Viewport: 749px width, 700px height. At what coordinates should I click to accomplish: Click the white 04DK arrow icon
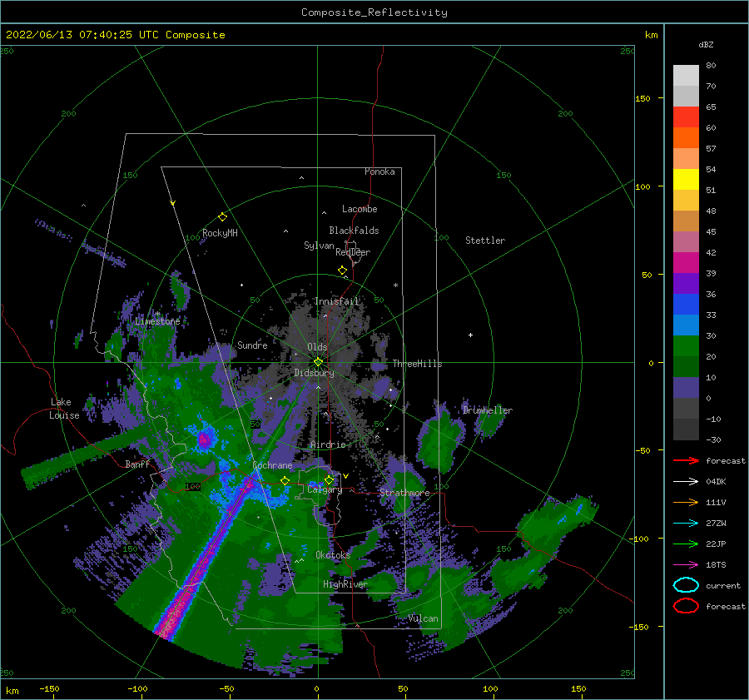tap(686, 482)
